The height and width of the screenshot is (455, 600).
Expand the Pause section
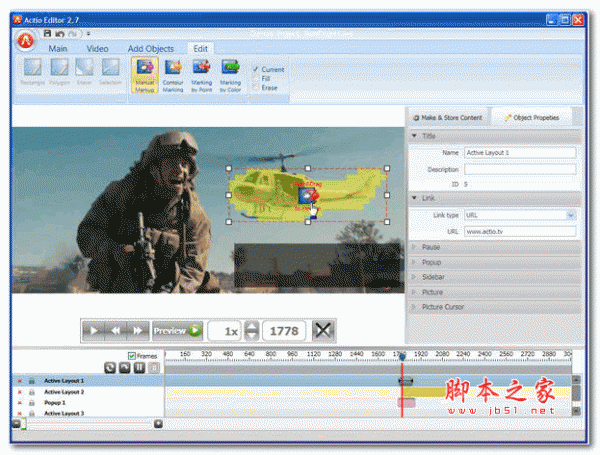point(495,247)
